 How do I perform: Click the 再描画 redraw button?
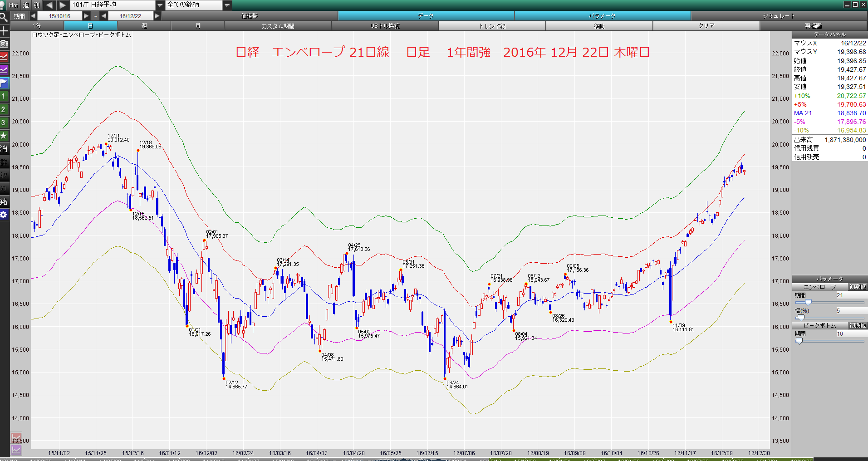coord(813,26)
